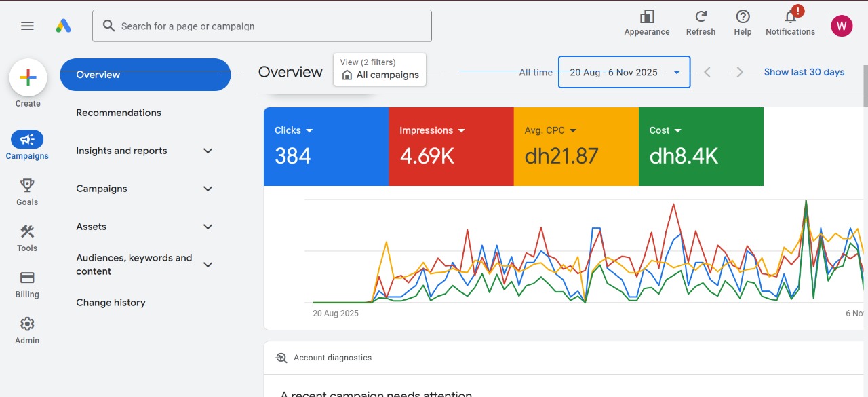This screenshot has height=397, width=868.
Task: Click in the campaign search field
Action: click(262, 26)
